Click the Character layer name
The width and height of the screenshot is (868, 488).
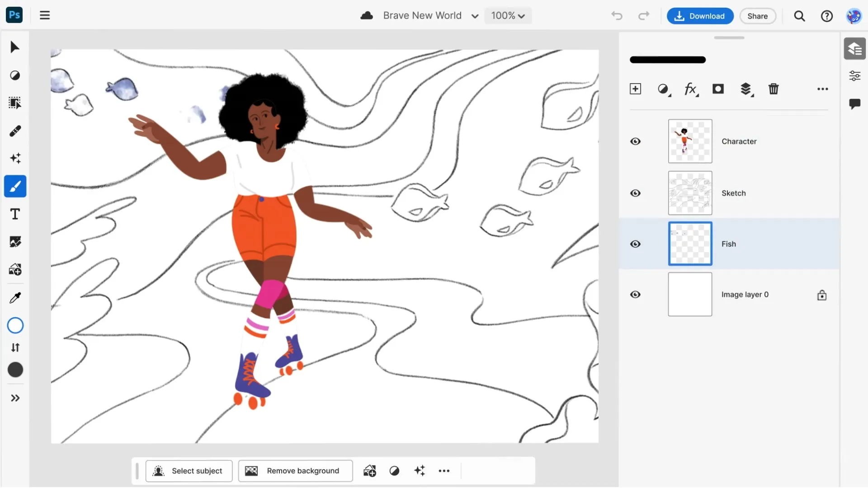pyautogui.click(x=739, y=141)
